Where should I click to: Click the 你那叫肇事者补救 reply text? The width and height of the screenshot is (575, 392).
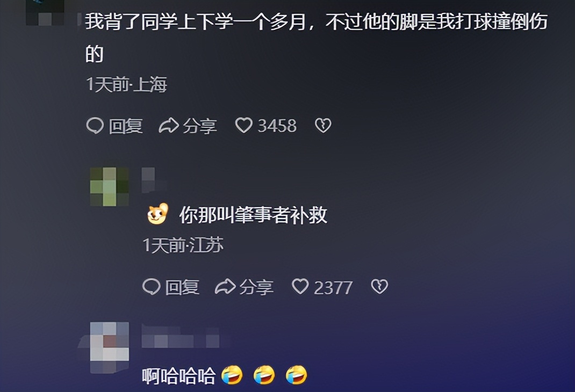pos(253,215)
